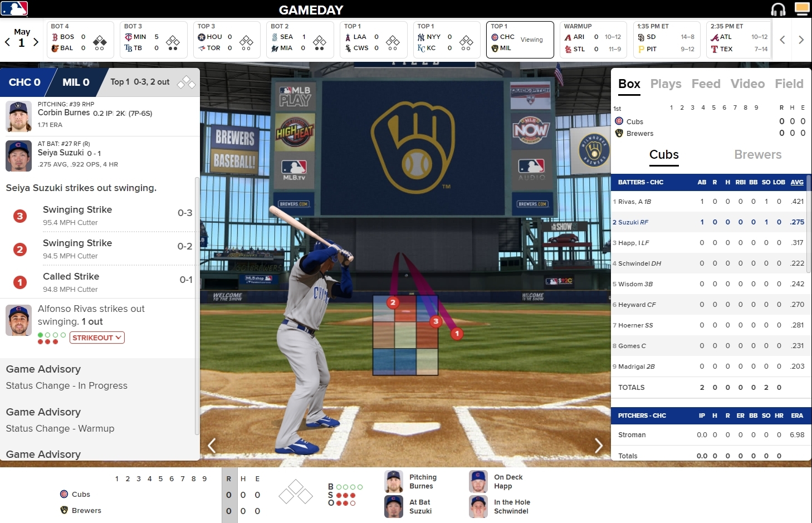Click pitch 1 circle icon in pitch list
Screen dimensions: 812x523
tap(20, 282)
